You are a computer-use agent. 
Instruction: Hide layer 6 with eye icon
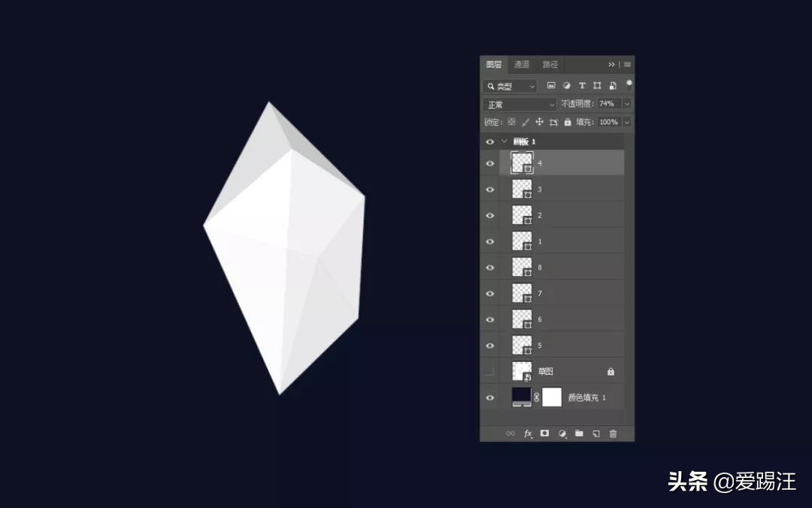point(490,319)
